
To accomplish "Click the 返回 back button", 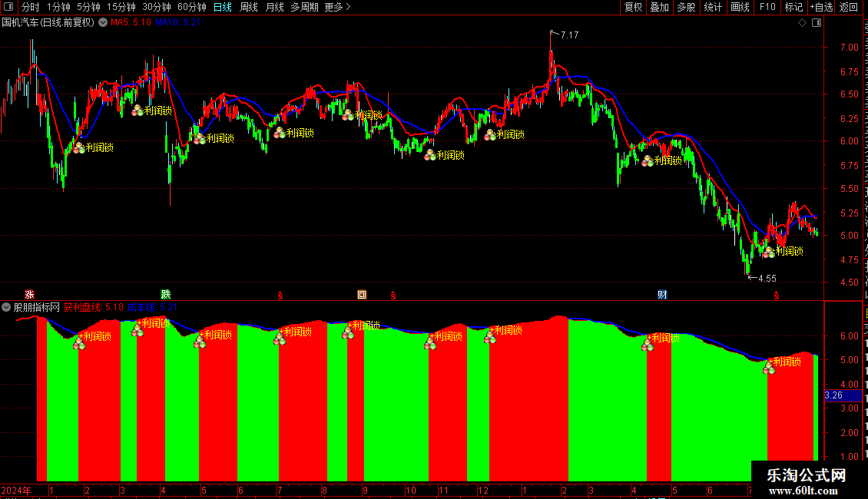I will [849, 7].
